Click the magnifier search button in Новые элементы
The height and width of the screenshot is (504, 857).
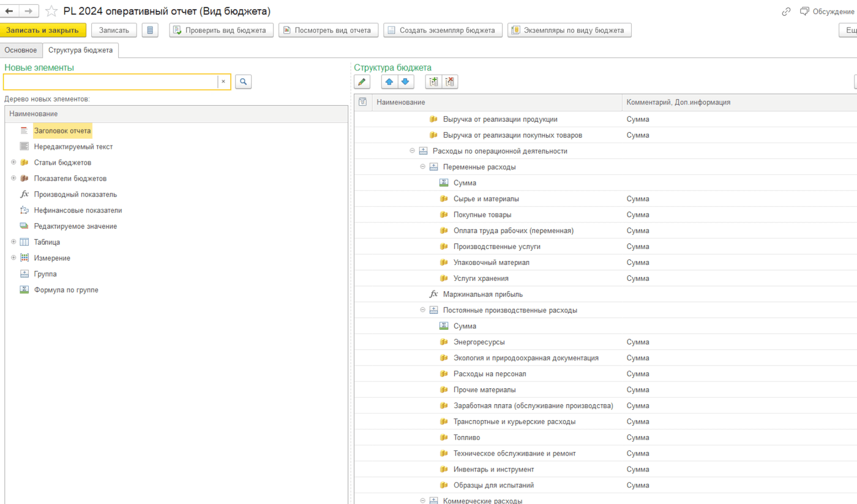(243, 81)
